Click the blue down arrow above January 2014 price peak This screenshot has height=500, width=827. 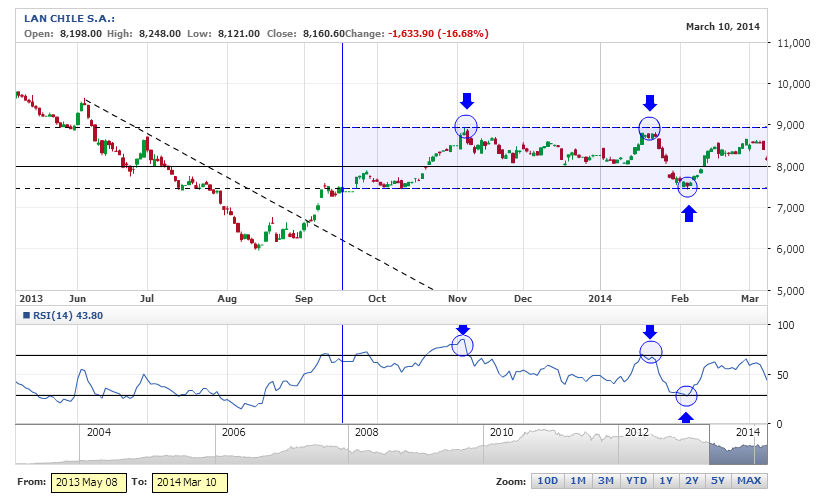[x=650, y=102]
